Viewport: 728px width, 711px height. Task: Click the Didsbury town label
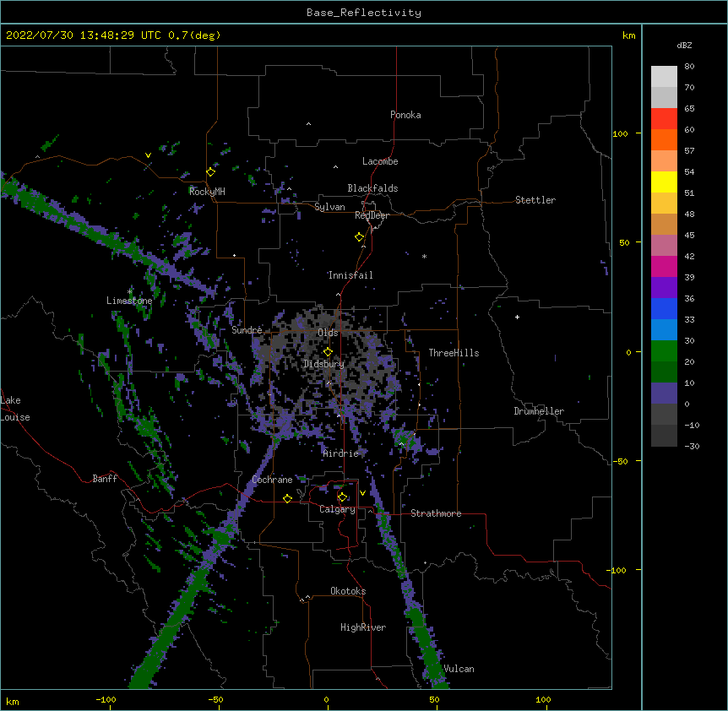(324, 364)
